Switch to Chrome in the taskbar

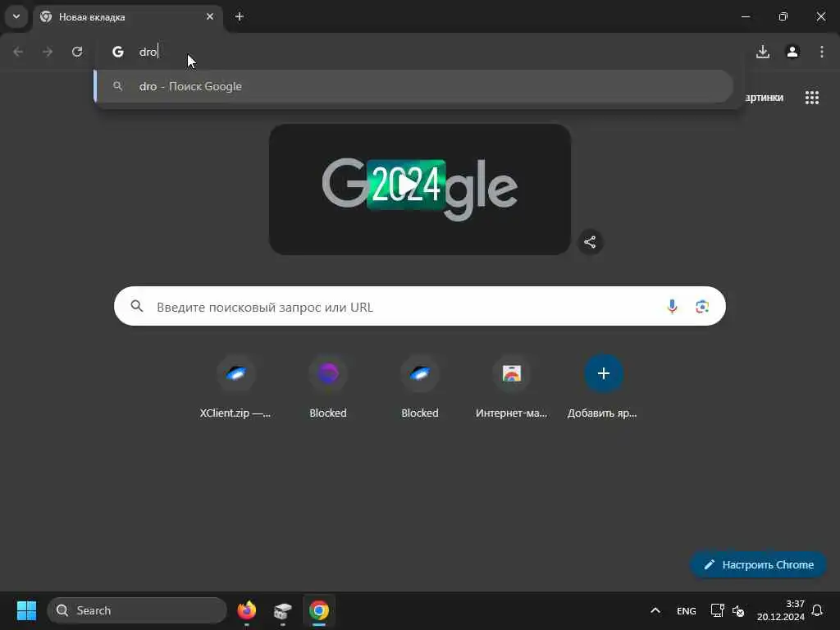click(319, 610)
